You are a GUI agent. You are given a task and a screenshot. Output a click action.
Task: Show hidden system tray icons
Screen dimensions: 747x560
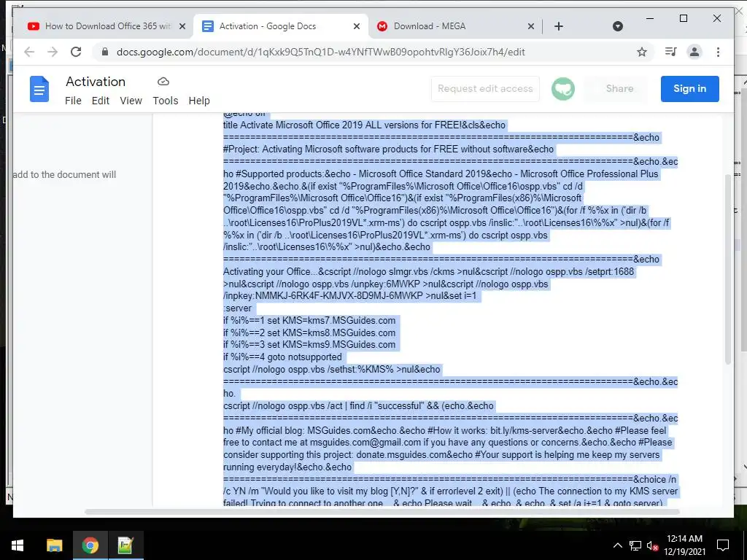tap(617, 545)
